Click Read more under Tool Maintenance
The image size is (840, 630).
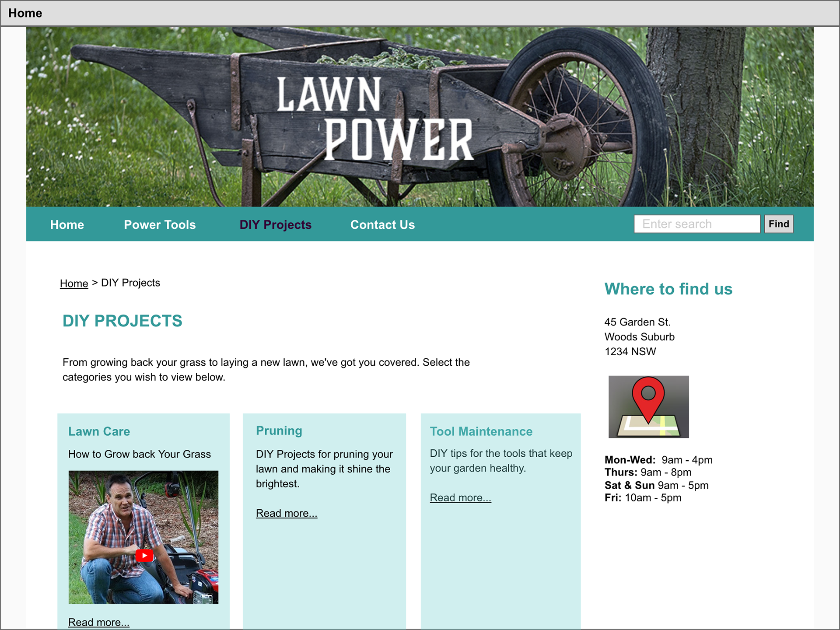(x=460, y=497)
